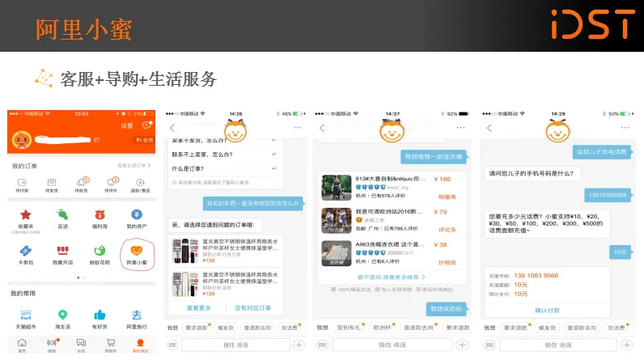Open 有好货 thumbs-up icon

click(x=100, y=315)
